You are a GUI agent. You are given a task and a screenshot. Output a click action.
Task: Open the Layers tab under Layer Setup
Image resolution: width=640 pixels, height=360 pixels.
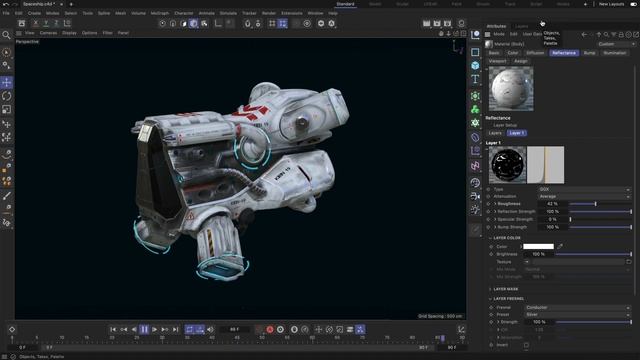coord(495,133)
